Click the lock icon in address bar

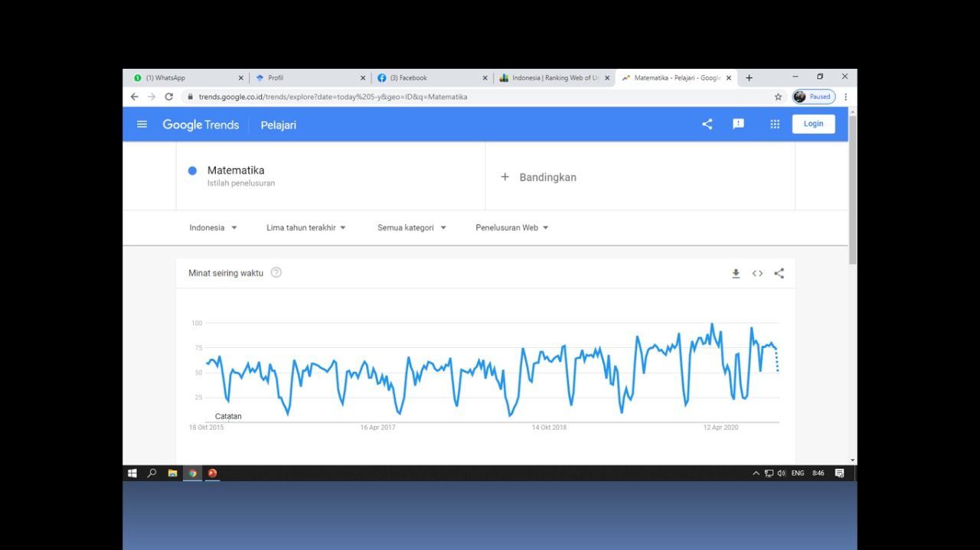tap(190, 97)
